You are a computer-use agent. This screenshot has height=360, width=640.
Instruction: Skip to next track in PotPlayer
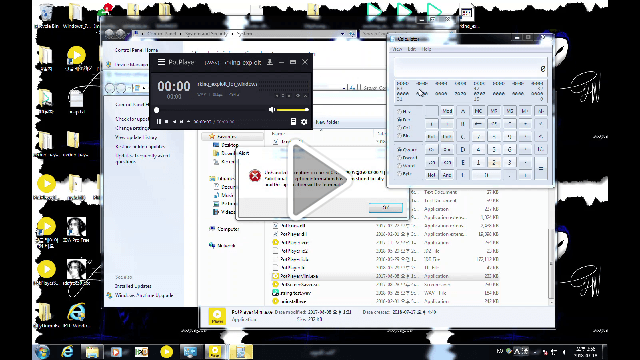pyautogui.click(x=181, y=122)
